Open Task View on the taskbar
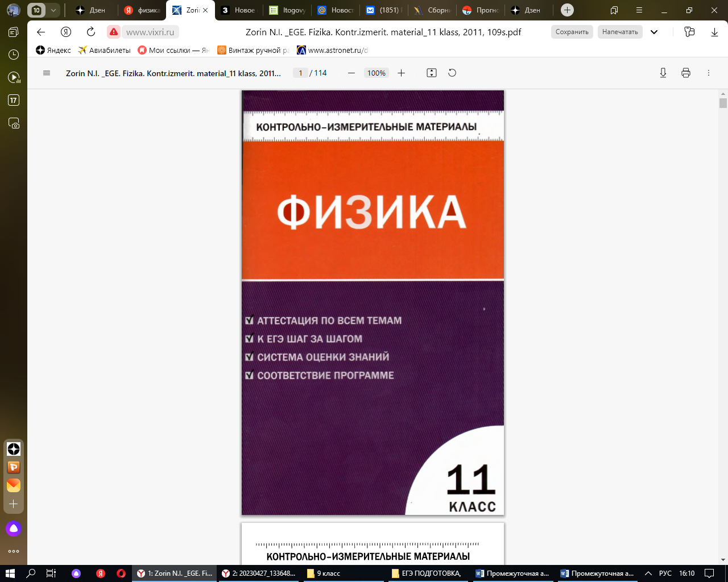 51,573
